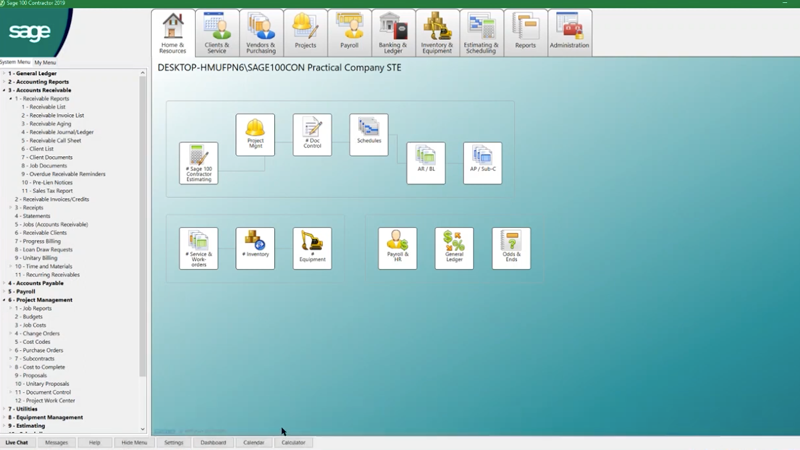Image resolution: width=800 pixels, height=450 pixels.
Task: Click the Live Chat button
Action: click(x=17, y=442)
